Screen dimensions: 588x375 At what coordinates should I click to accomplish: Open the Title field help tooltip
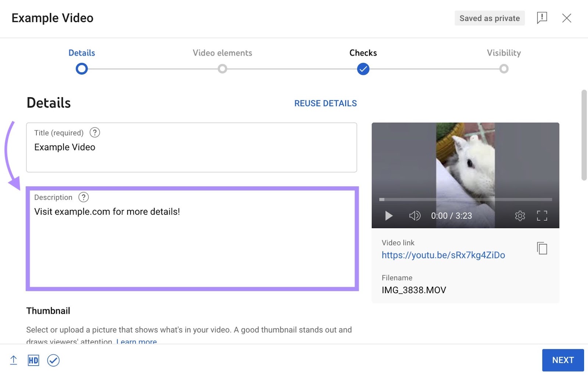click(x=94, y=133)
